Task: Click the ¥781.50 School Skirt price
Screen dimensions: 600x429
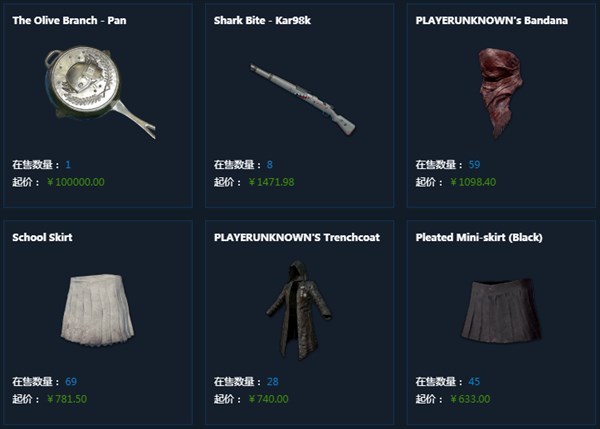Action: tap(67, 399)
